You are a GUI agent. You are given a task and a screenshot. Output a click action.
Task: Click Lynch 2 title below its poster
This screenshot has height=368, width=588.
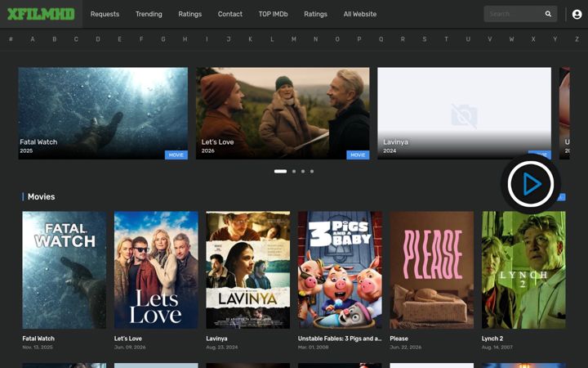[x=492, y=339]
